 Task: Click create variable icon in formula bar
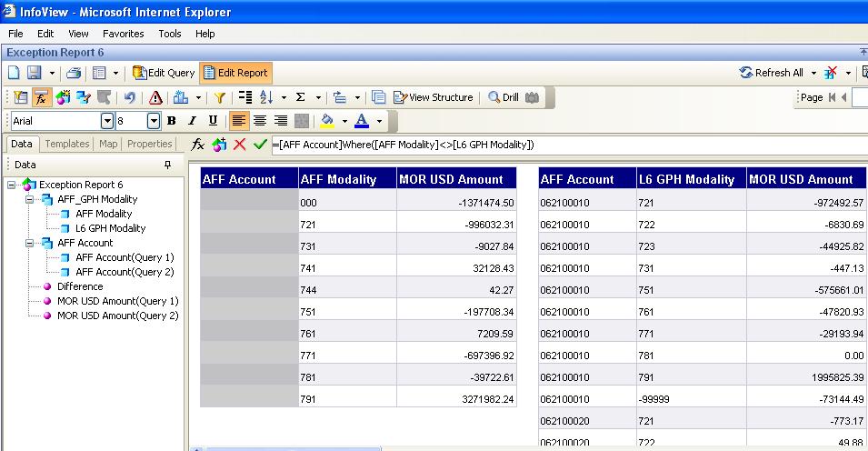[219, 145]
